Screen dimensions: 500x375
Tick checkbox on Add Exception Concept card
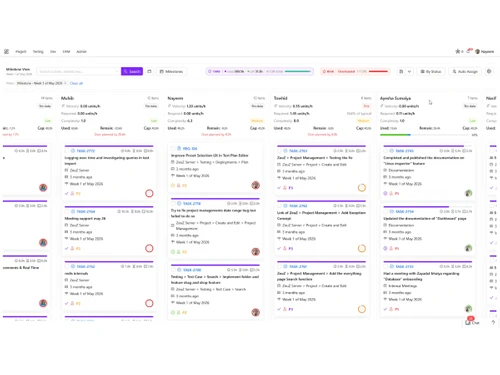tap(279, 206)
